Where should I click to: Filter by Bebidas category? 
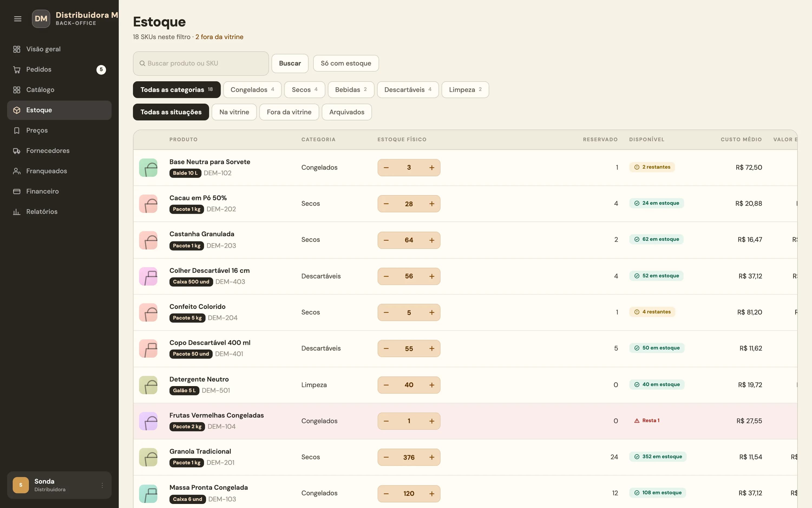[x=351, y=90]
